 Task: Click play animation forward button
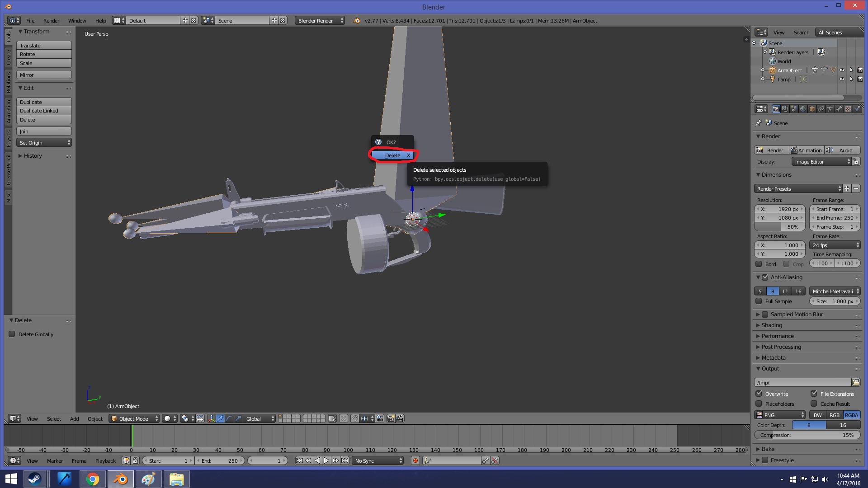pyautogui.click(x=326, y=460)
